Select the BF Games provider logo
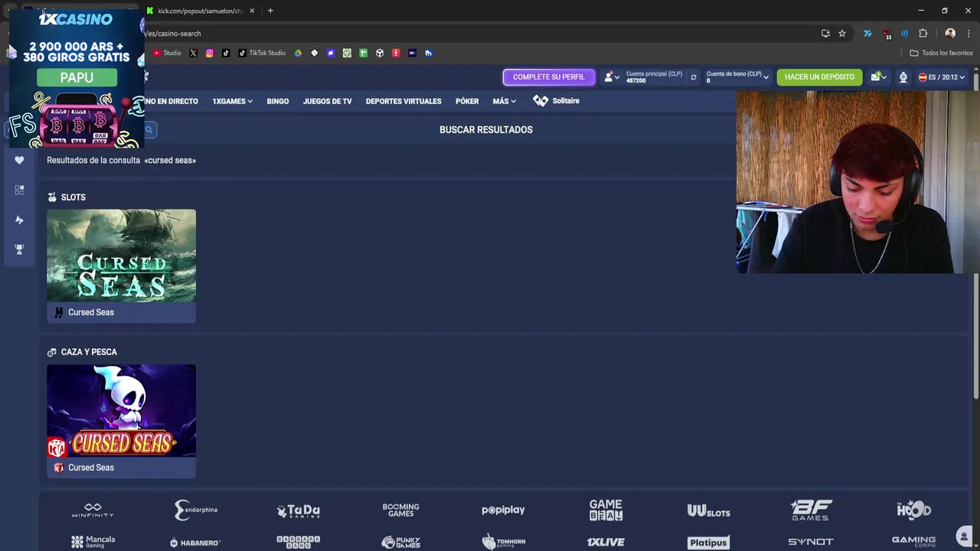Image resolution: width=980 pixels, height=551 pixels. click(x=811, y=510)
